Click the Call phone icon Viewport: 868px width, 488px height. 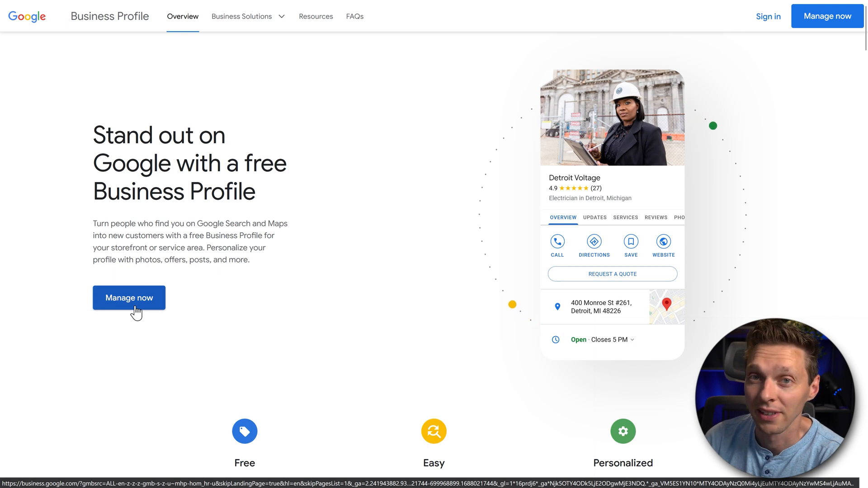pos(557,241)
